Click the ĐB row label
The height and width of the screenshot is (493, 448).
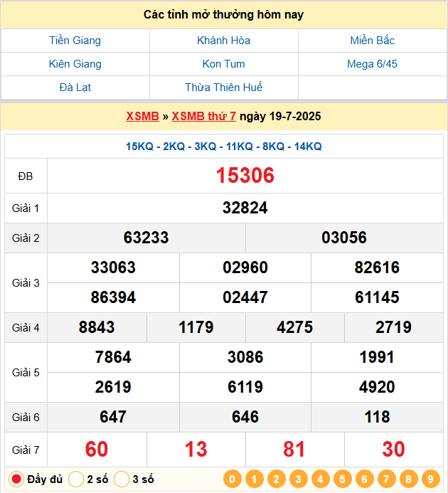pyautogui.click(x=26, y=176)
